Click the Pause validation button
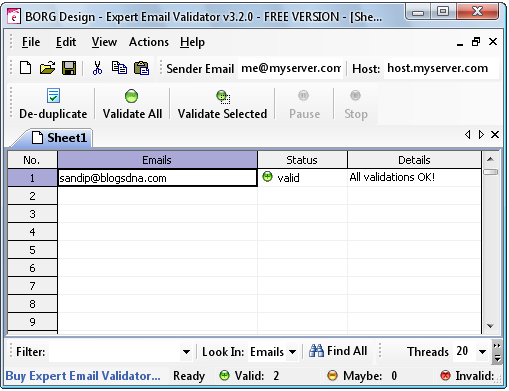509x391 pixels. coord(304,104)
